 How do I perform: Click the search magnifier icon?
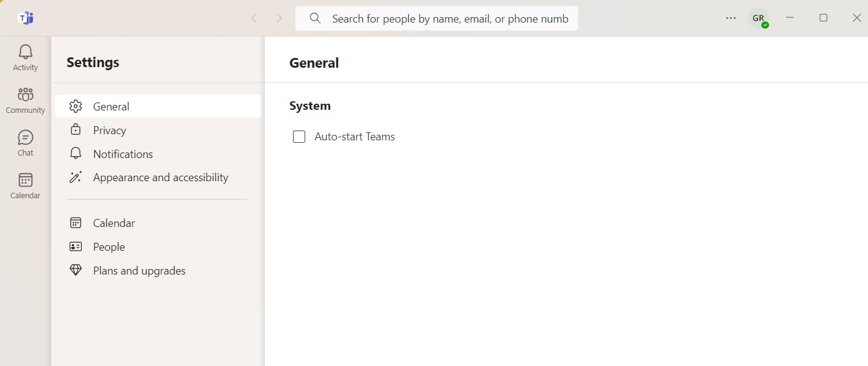(315, 18)
